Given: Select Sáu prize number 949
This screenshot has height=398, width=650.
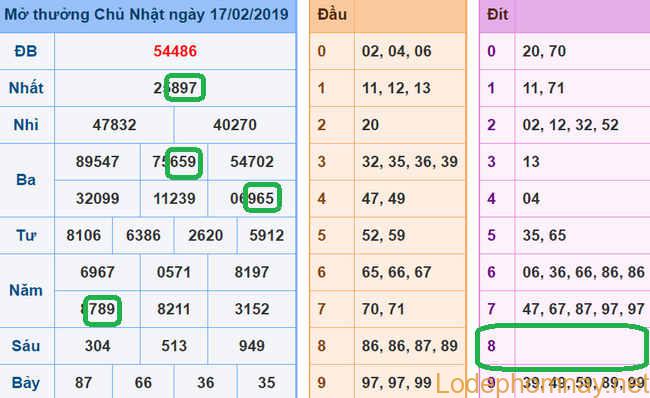Looking at the screenshot, I should (252, 346).
